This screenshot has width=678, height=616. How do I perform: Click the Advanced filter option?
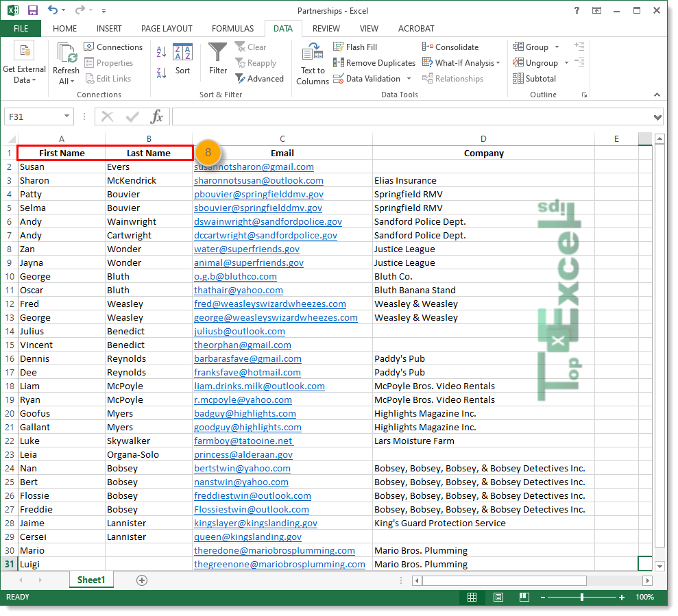(x=259, y=79)
